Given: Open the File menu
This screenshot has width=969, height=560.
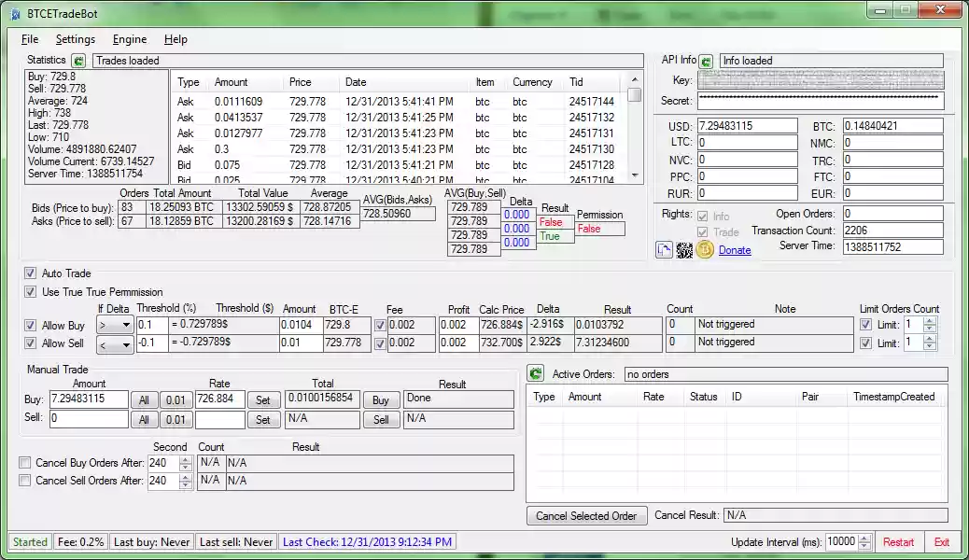Looking at the screenshot, I should pyautogui.click(x=30, y=39).
